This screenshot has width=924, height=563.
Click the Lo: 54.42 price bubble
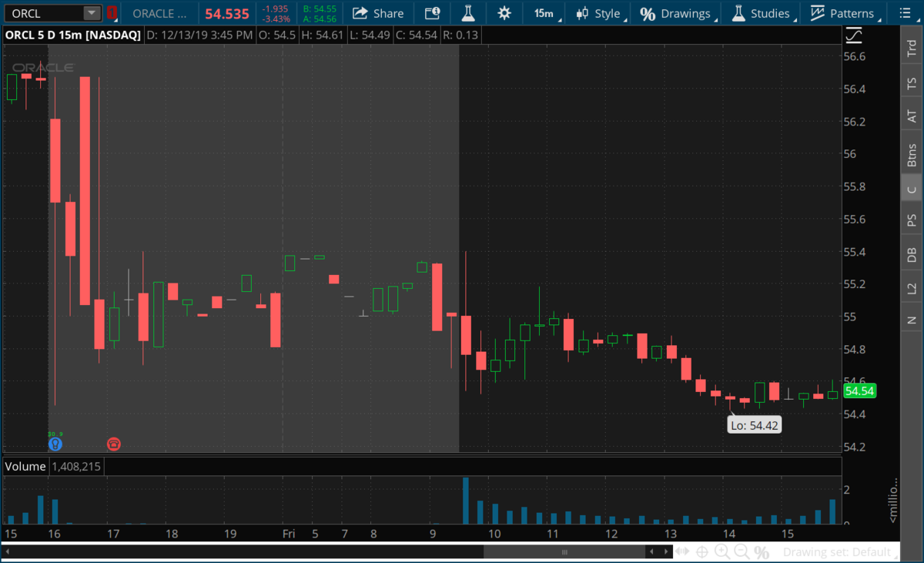coord(755,424)
